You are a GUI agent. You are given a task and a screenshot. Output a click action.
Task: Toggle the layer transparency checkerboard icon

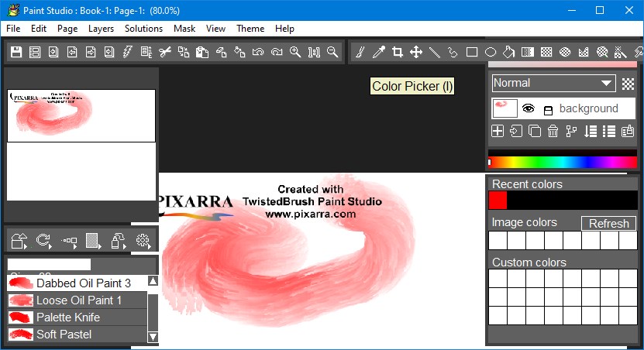[628, 84]
